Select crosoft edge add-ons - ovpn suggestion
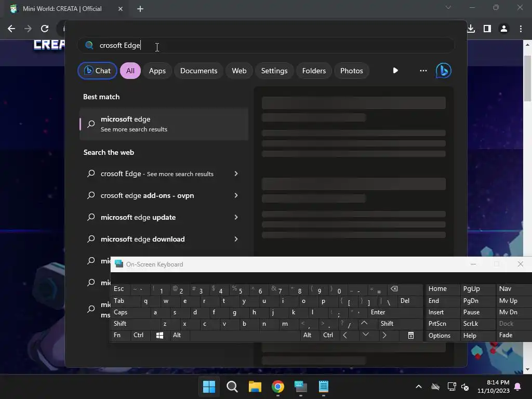Image resolution: width=532 pixels, height=399 pixels. 147,195
